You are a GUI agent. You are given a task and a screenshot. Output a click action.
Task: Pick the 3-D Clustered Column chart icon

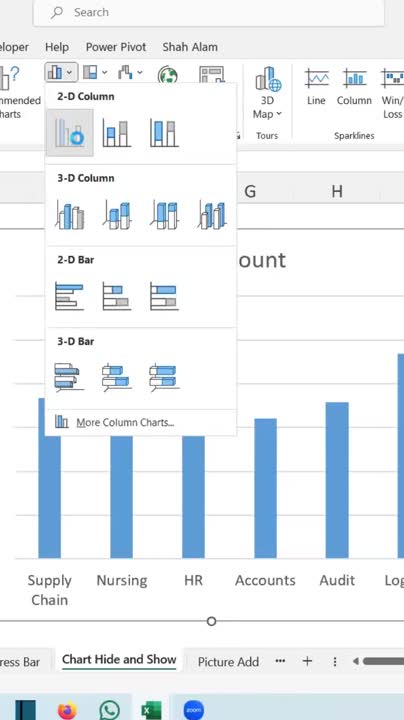[70, 215]
